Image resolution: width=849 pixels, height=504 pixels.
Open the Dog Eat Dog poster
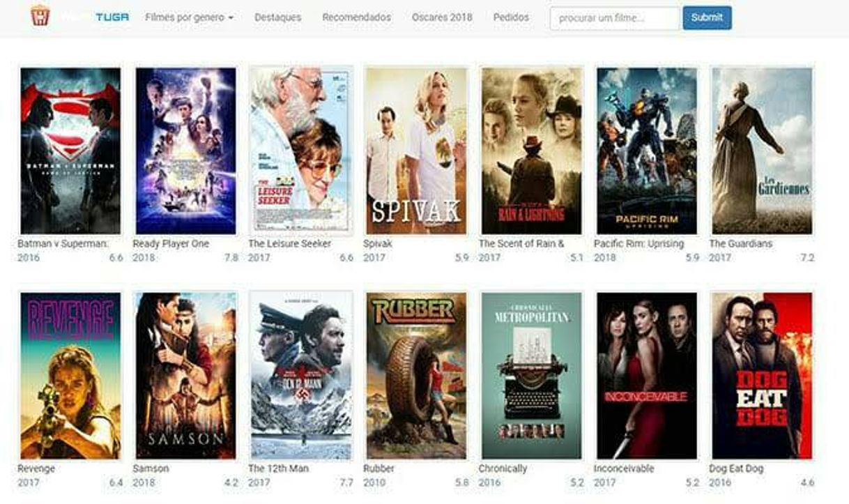click(762, 376)
